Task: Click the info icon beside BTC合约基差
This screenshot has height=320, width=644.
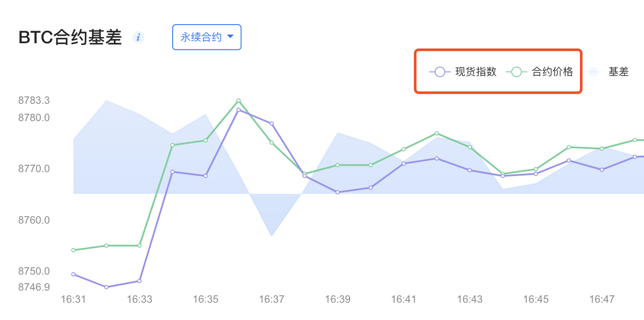Action: 138,37
